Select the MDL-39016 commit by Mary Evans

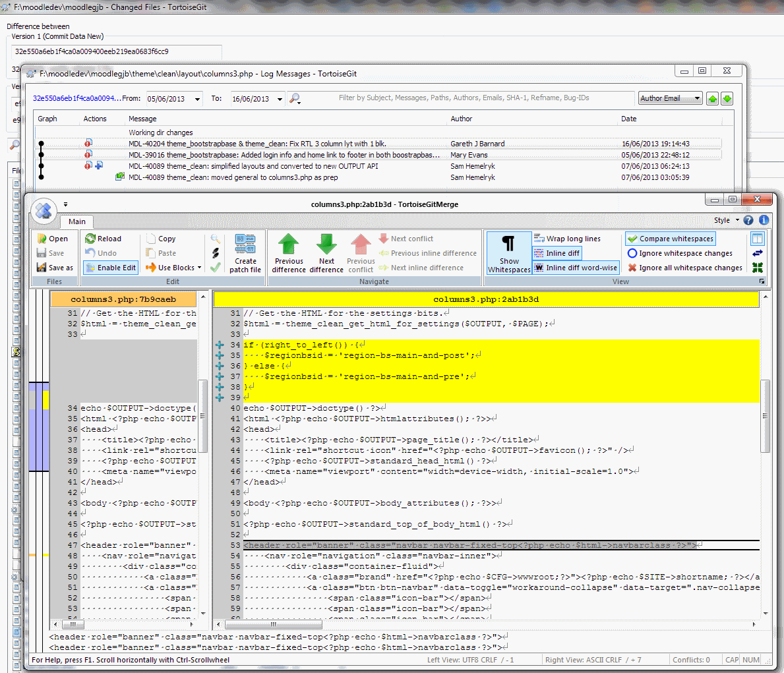tap(378, 155)
